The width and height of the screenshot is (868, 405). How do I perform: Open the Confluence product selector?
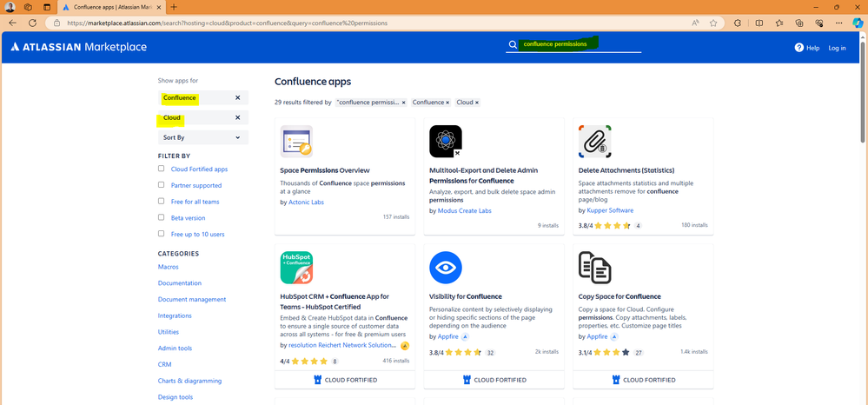tap(203, 97)
